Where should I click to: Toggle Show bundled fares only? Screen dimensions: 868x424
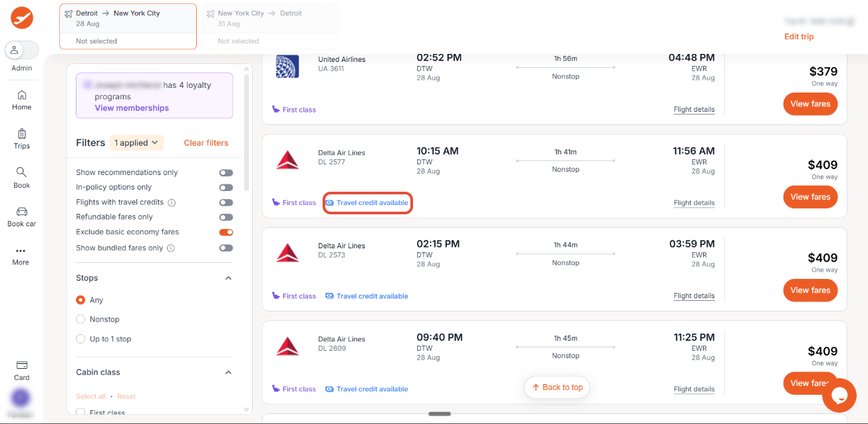(x=226, y=248)
